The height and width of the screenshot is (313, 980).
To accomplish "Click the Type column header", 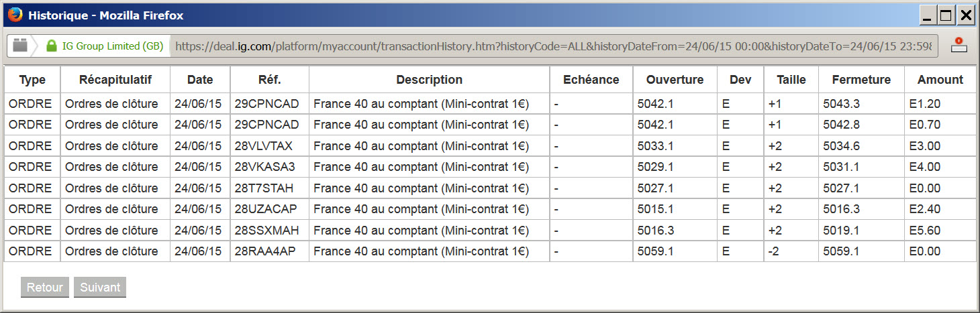I will pos(32,80).
